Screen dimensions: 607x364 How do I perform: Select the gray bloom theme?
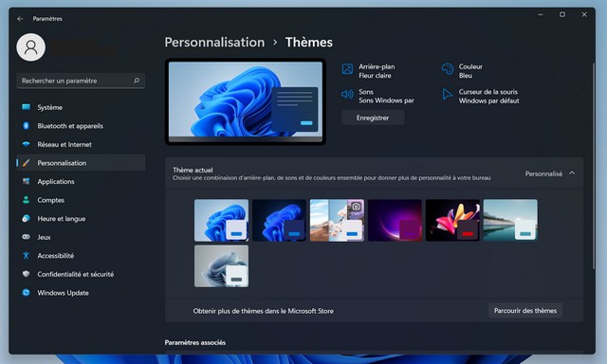pyautogui.click(x=221, y=266)
